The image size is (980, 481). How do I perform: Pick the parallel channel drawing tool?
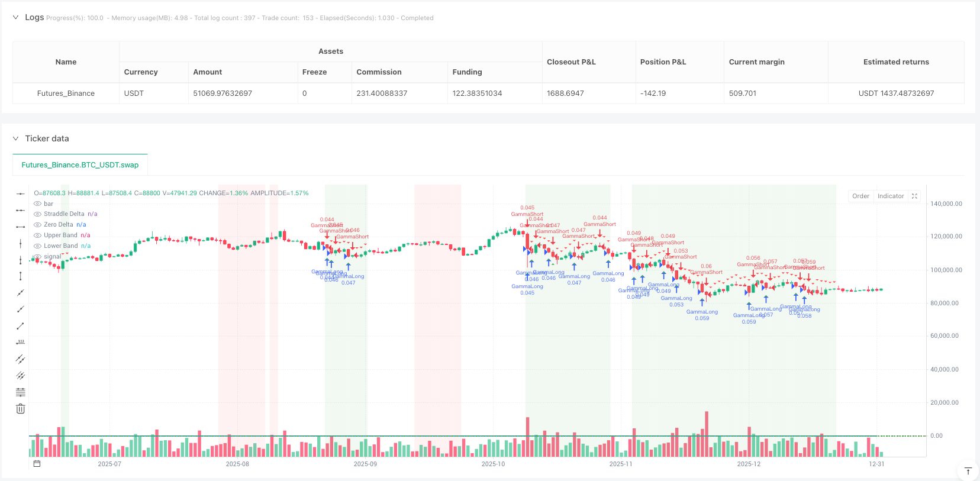20,359
